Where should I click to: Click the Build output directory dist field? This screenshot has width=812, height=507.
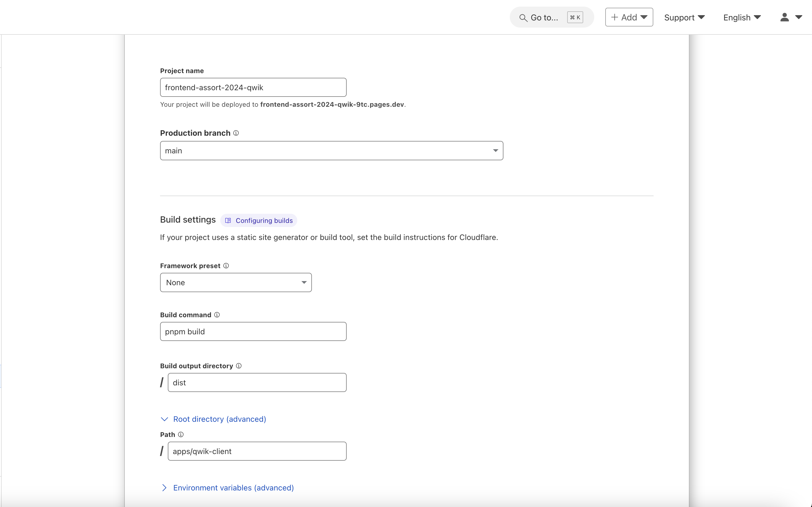pos(257,383)
